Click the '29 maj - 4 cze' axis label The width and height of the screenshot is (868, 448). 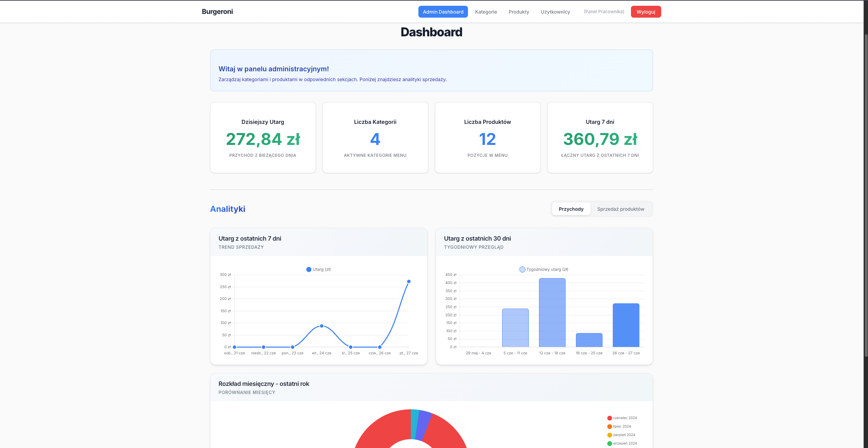pos(478,353)
